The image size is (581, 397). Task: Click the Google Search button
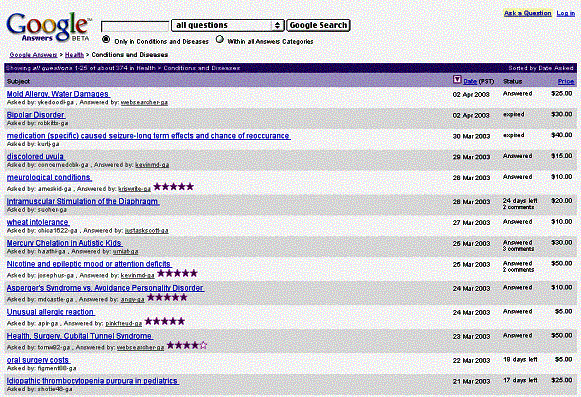[x=318, y=25]
